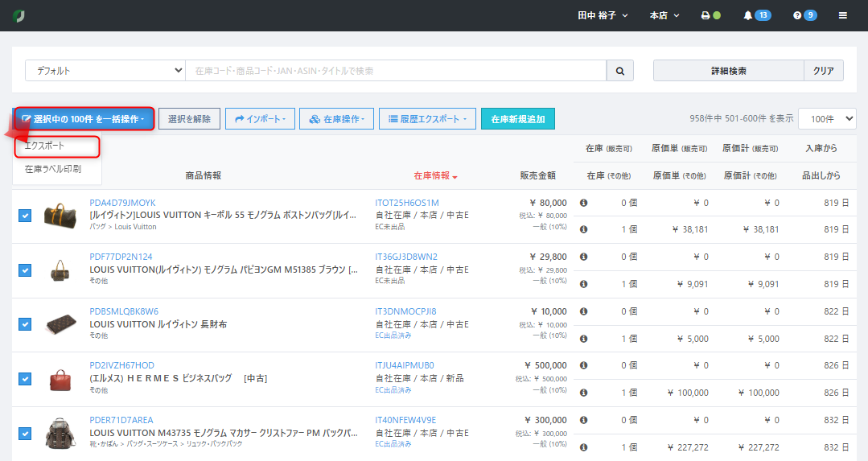Open stock link ITJU4AIPMUB0
868x461 pixels.
pos(405,365)
